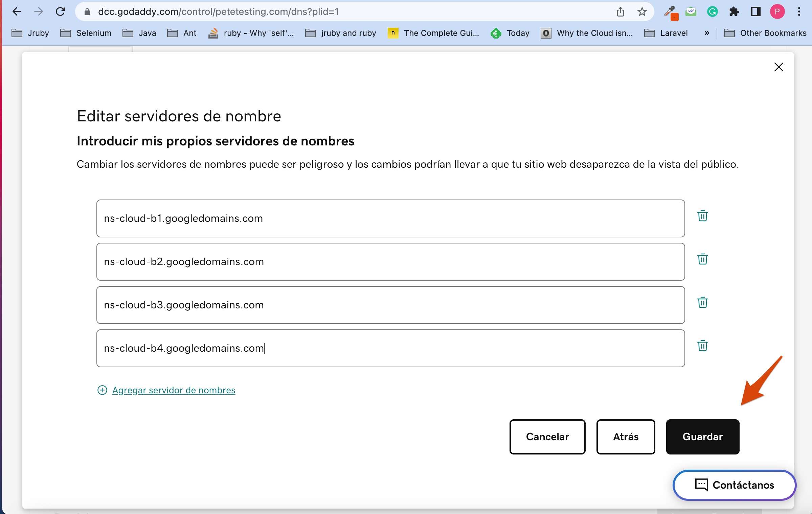Screen dimensions: 812x514
Task: Open the Grammarly extension icon
Action: coord(712,12)
